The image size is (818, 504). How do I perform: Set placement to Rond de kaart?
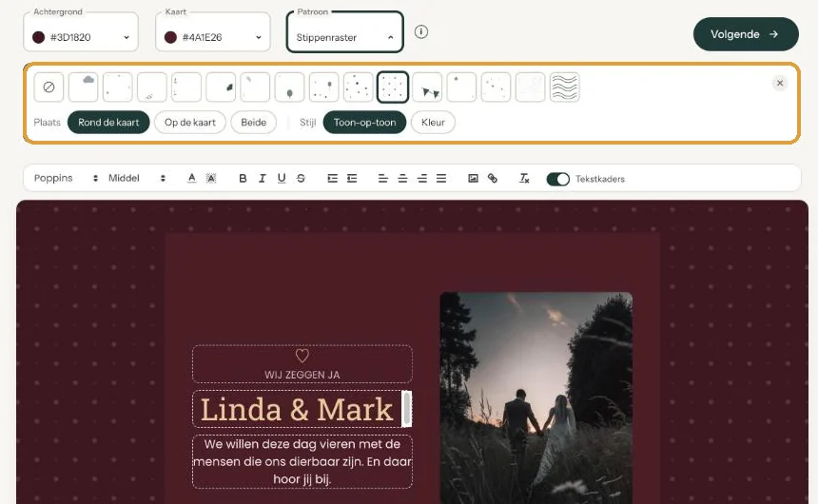tap(108, 123)
